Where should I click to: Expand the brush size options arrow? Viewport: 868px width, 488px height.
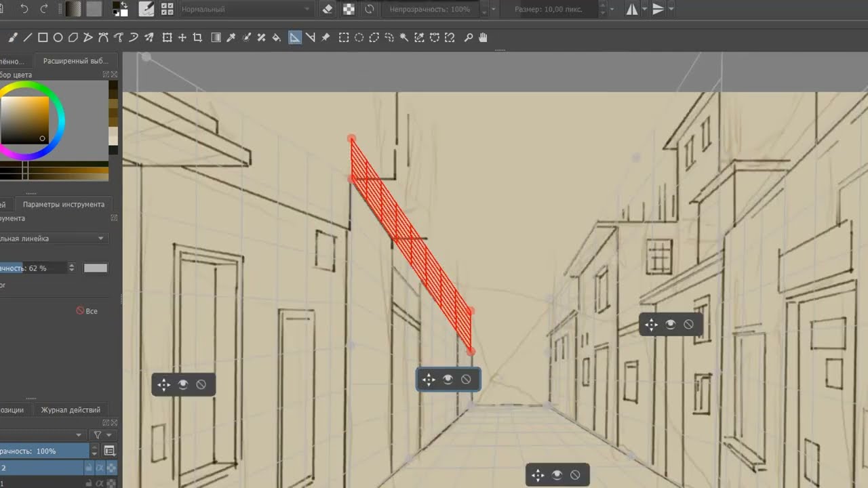click(612, 9)
